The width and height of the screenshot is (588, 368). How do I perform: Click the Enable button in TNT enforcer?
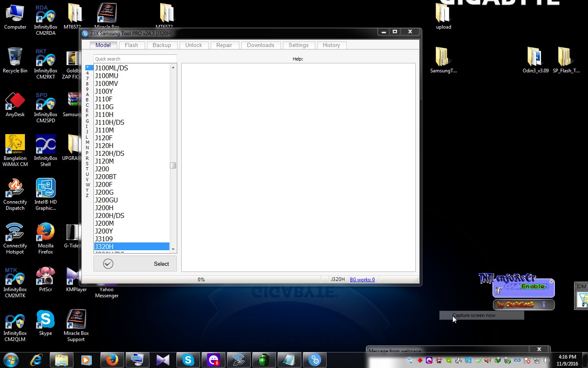532,287
